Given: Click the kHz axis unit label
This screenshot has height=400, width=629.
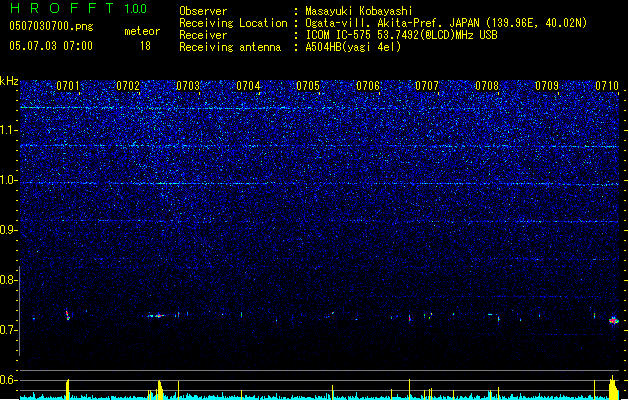Looking at the screenshot, I should (x=9, y=81).
